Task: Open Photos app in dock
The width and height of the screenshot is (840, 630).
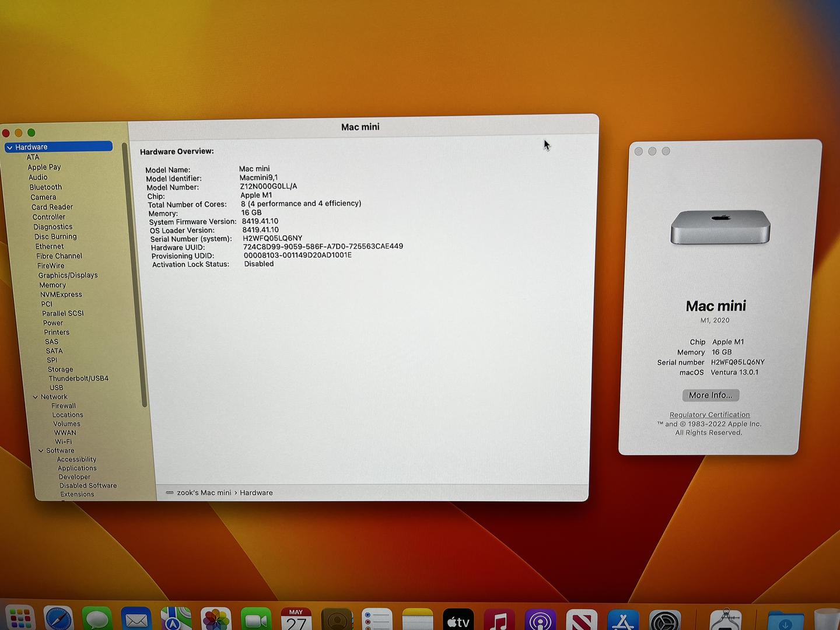Action: click(216, 619)
